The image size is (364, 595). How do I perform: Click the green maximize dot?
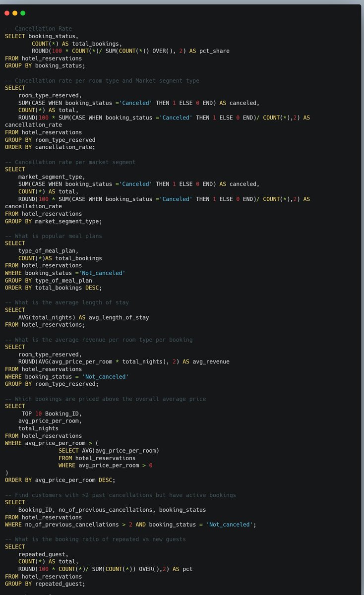click(x=23, y=13)
